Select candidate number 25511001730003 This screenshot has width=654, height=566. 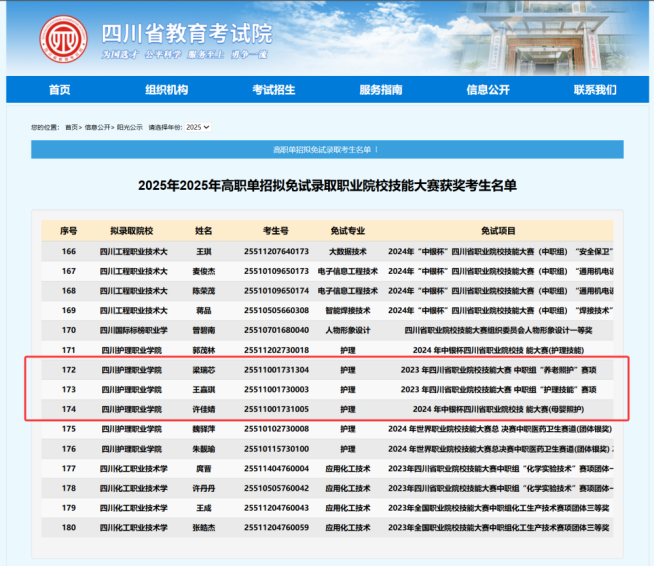tap(276, 389)
